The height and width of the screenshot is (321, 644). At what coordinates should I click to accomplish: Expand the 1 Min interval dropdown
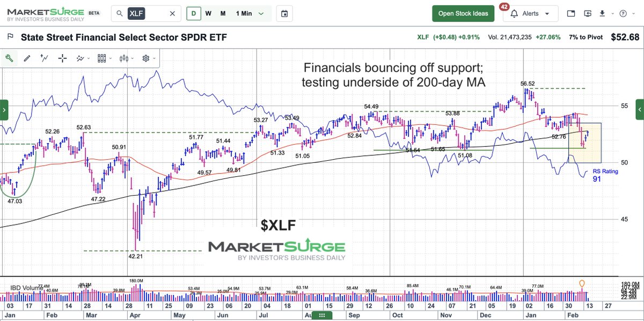point(250,13)
